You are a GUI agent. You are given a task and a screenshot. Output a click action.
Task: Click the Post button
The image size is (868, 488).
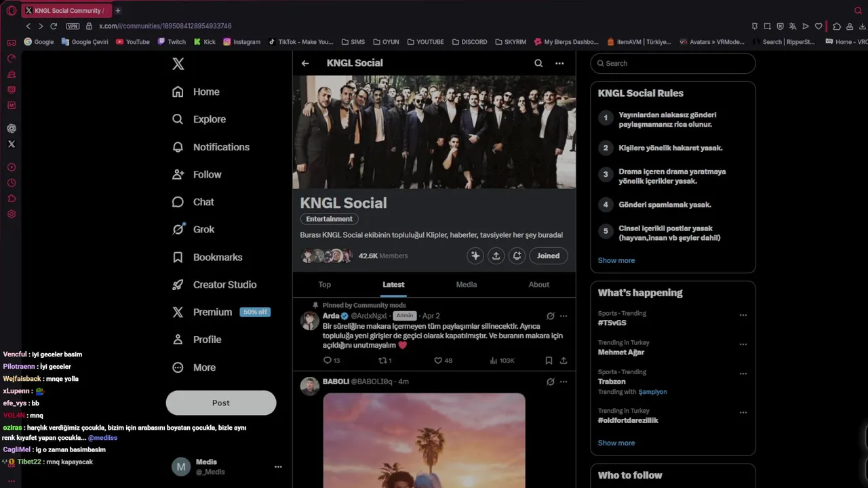coord(221,403)
